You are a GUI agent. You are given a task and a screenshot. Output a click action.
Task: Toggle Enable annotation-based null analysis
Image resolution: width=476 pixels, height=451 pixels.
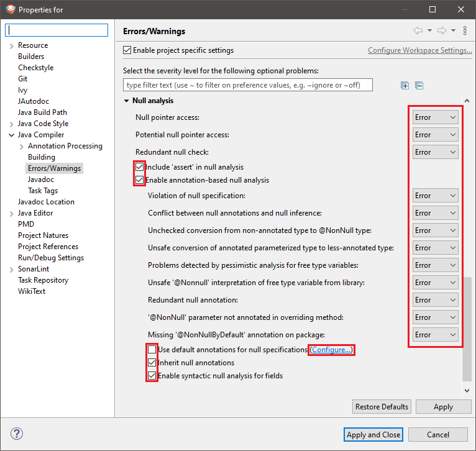point(139,180)
